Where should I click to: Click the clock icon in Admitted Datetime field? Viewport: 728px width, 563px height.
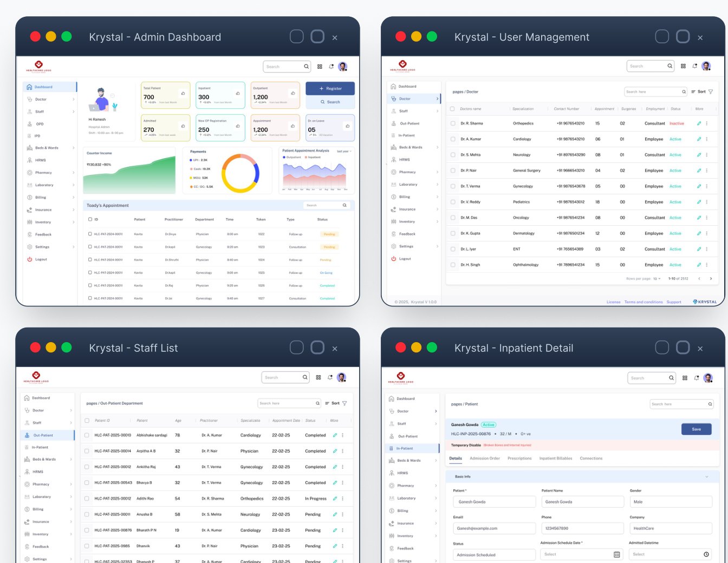coord(706,554)
